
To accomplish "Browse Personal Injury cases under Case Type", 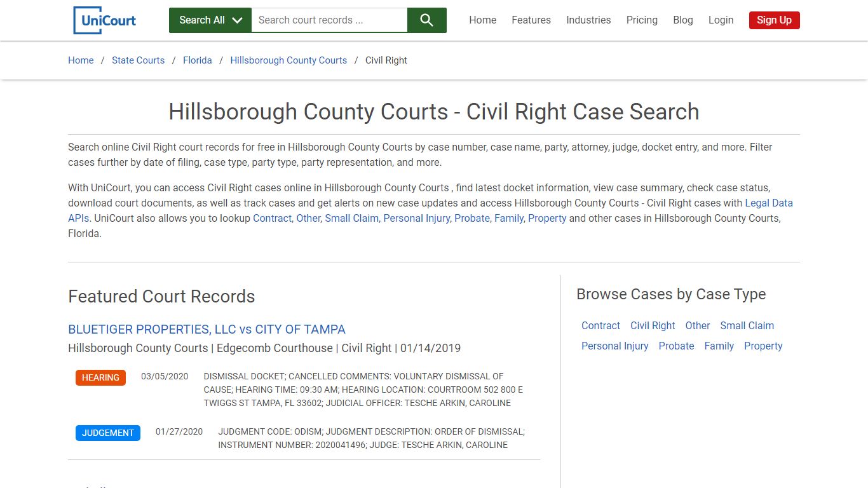I will tap(614, 346).
